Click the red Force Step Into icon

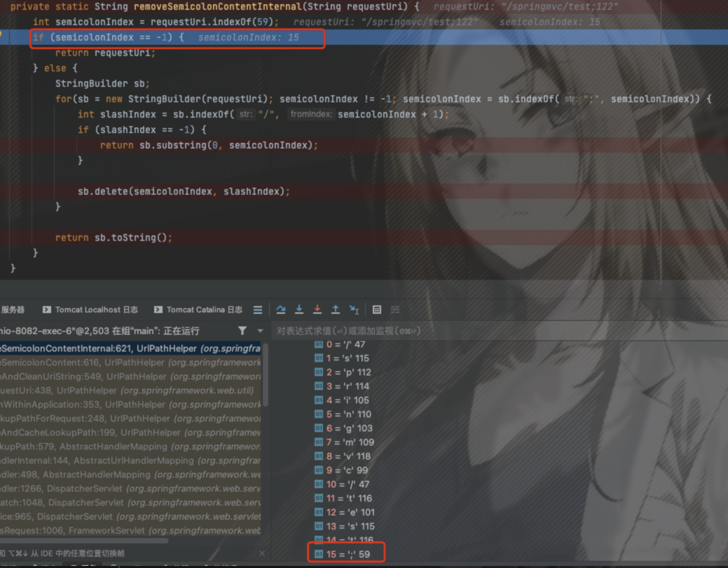click(317, 309)
